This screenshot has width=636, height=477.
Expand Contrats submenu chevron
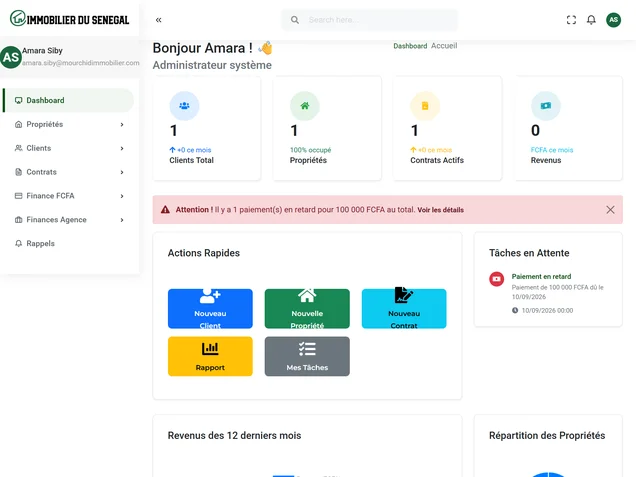122,172
